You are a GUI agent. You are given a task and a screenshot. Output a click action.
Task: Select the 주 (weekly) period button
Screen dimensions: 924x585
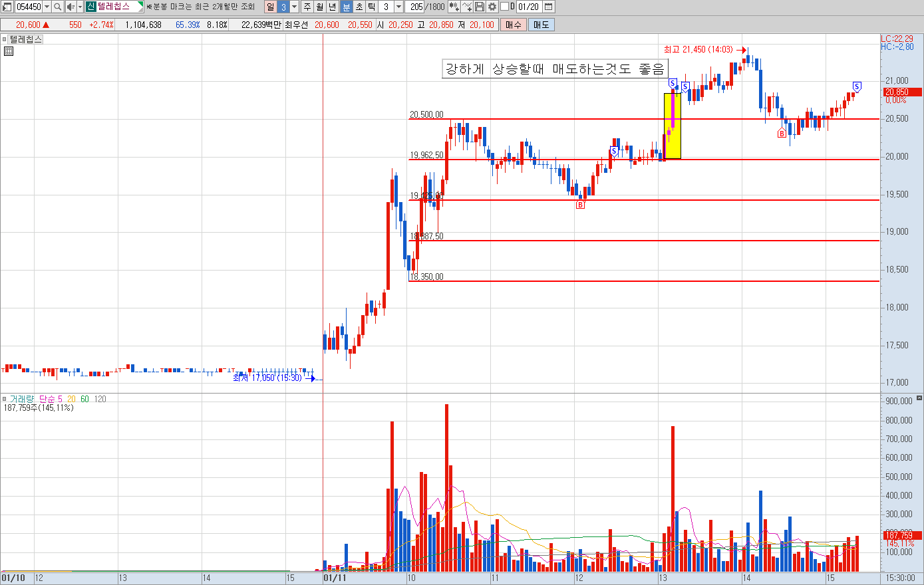307,7
